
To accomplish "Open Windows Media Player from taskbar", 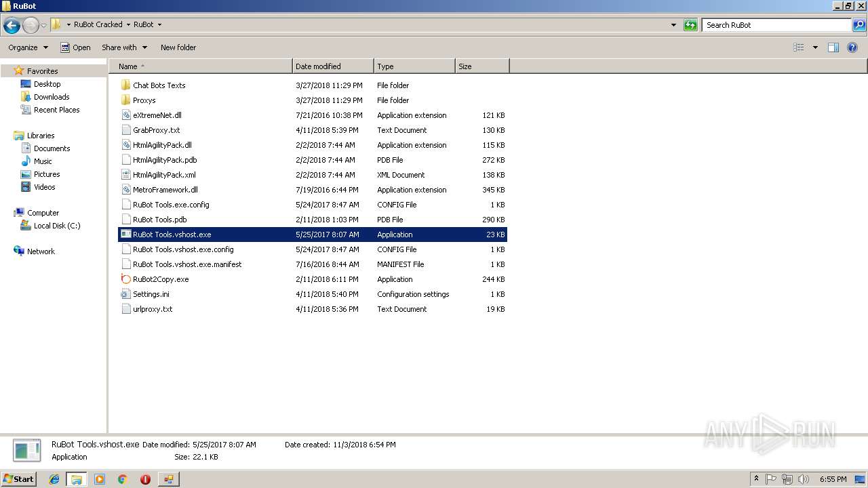I will (x=100, y=479).
